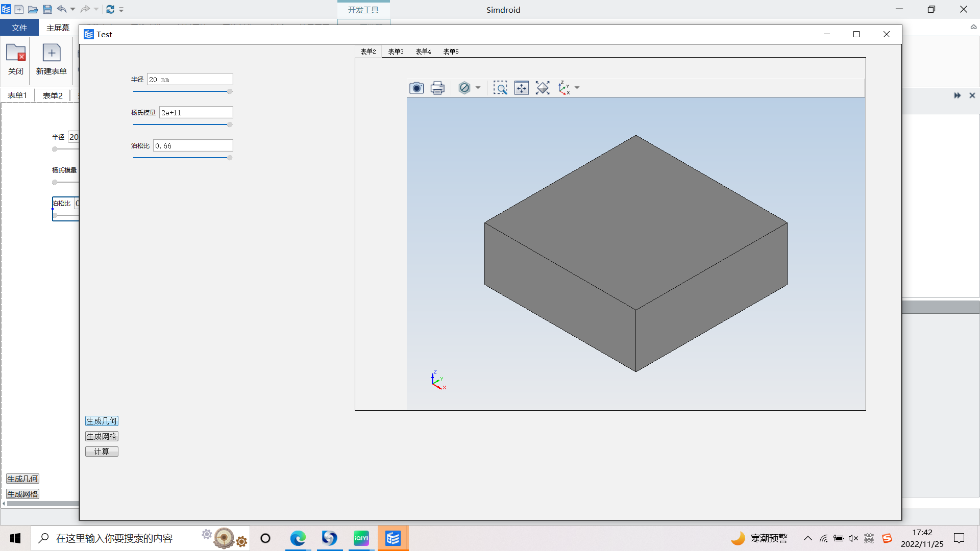Open the Windows Start menu
This screenshot has height=551, width=980.
[15, 538]
